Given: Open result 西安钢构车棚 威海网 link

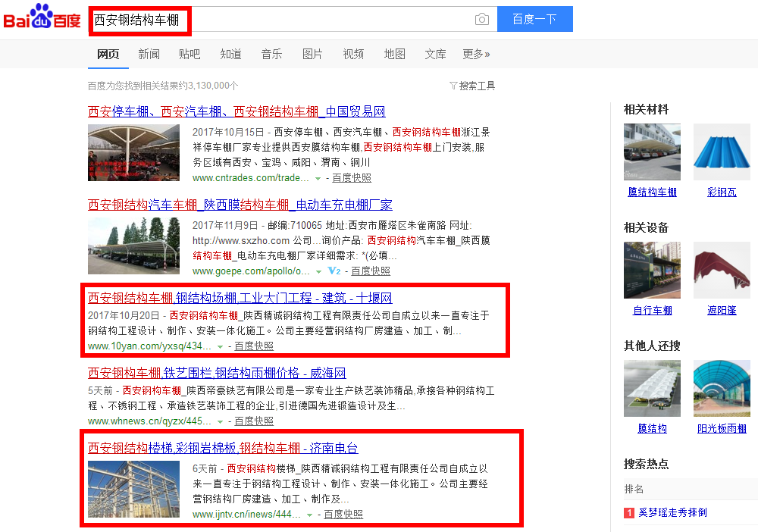Looking at the screenshot, I should (x=217, y=373).
